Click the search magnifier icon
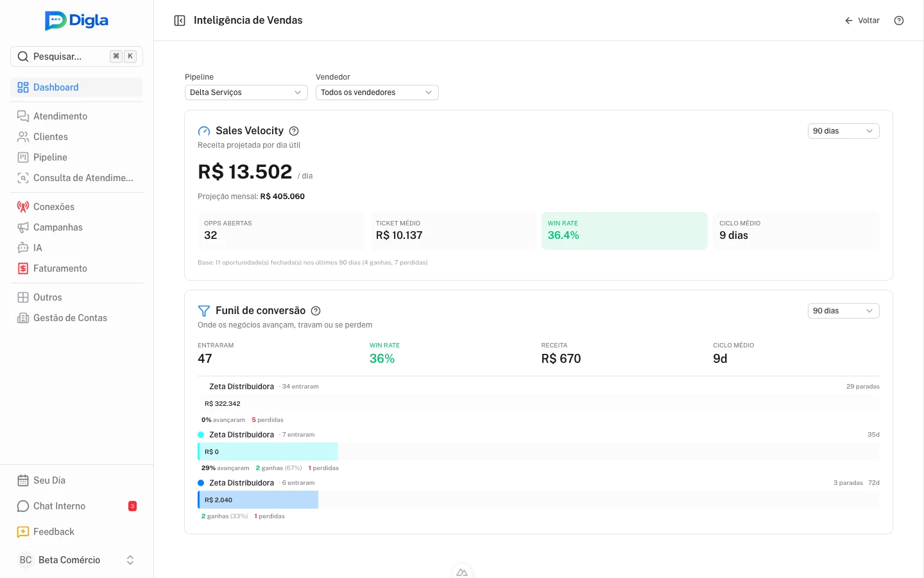The width and height of the screenshot is (924, 578). tap(23, 57)
